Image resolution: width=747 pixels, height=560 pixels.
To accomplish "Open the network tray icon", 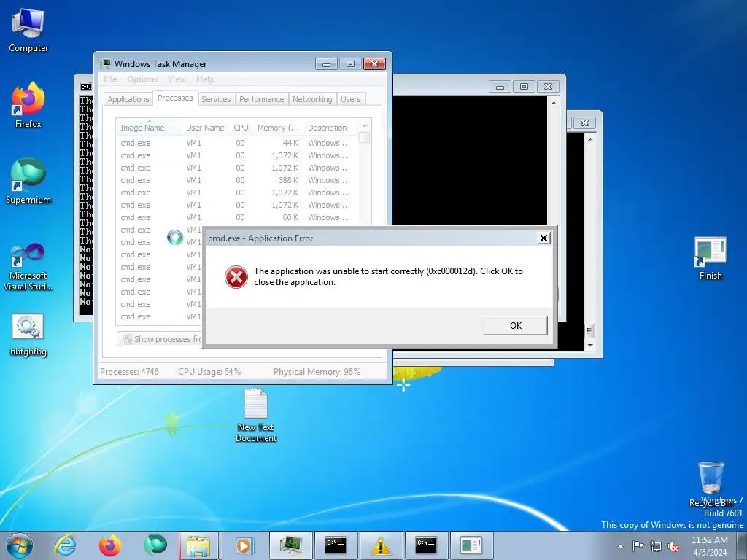I will 656,546.
